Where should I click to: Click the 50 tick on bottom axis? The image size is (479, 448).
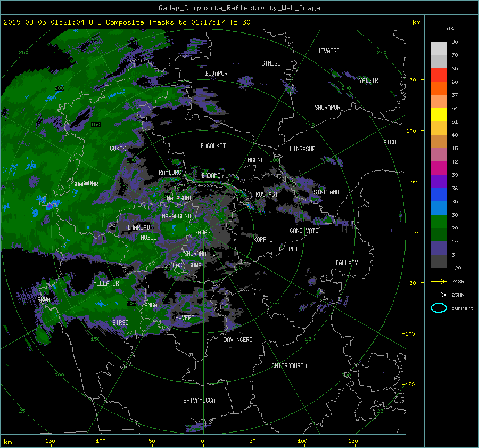(252, 441)
